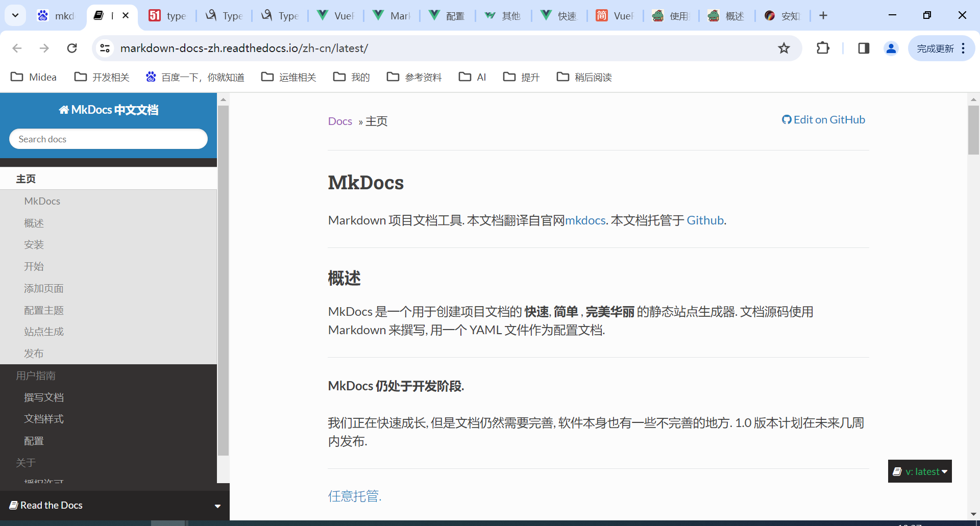Image resolution: width=980 pixels, height=526 pixels.
Task: Switch to the Baidu 'mkd' tab
Action: 57,16
